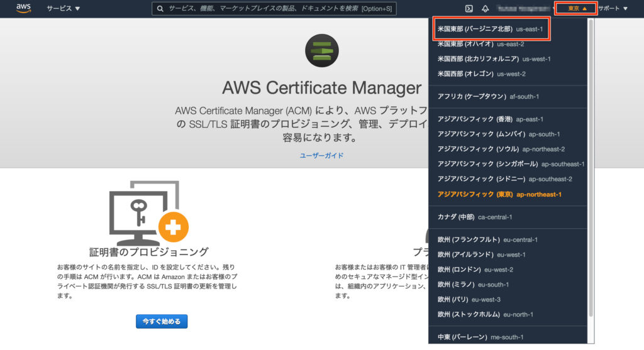Choose アジアパシフィック (ソウル) ap-northeast-2
644x350 pixels.
pos(501,149)
